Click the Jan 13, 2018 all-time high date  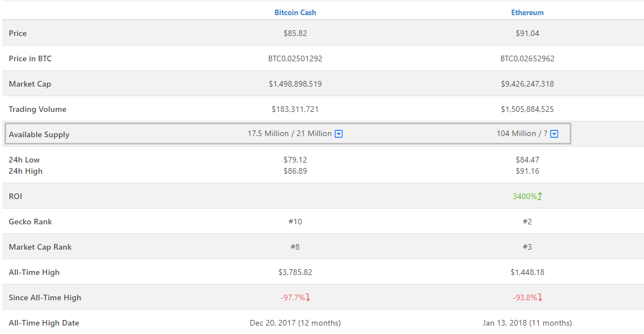point(527,323)
